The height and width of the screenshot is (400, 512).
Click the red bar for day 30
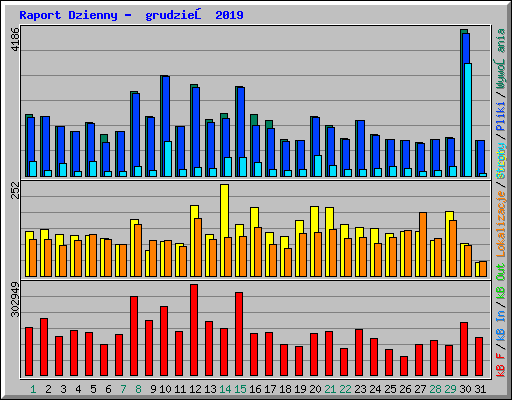click(464, 349)
